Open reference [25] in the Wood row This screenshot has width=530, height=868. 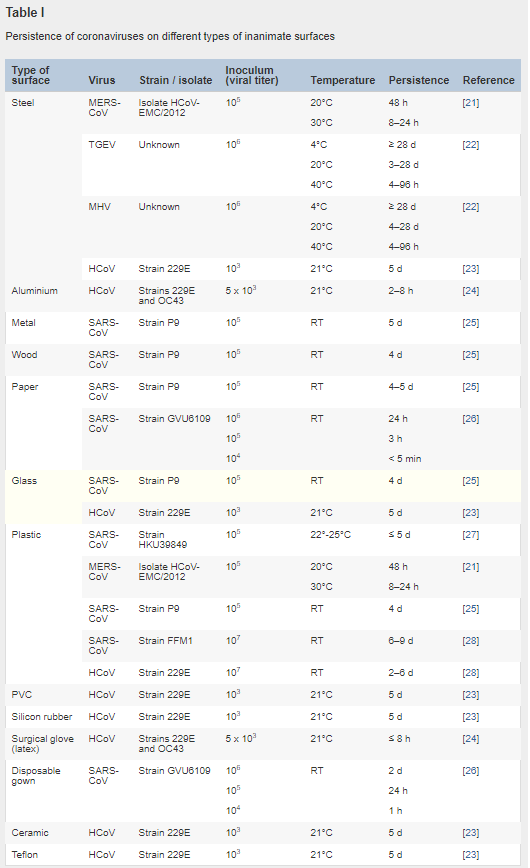point(471,355)
